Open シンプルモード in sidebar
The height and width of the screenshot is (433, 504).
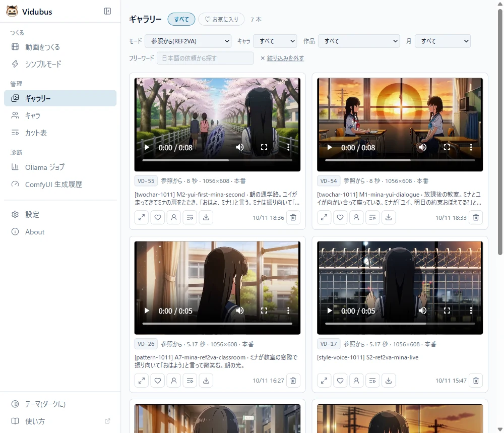pos(60,64)
